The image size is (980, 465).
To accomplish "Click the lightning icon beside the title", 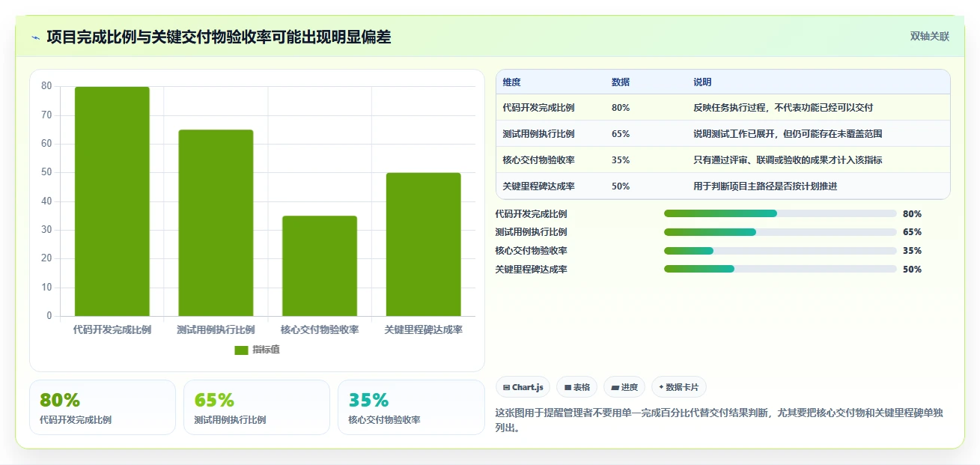I will pos(35,37).
